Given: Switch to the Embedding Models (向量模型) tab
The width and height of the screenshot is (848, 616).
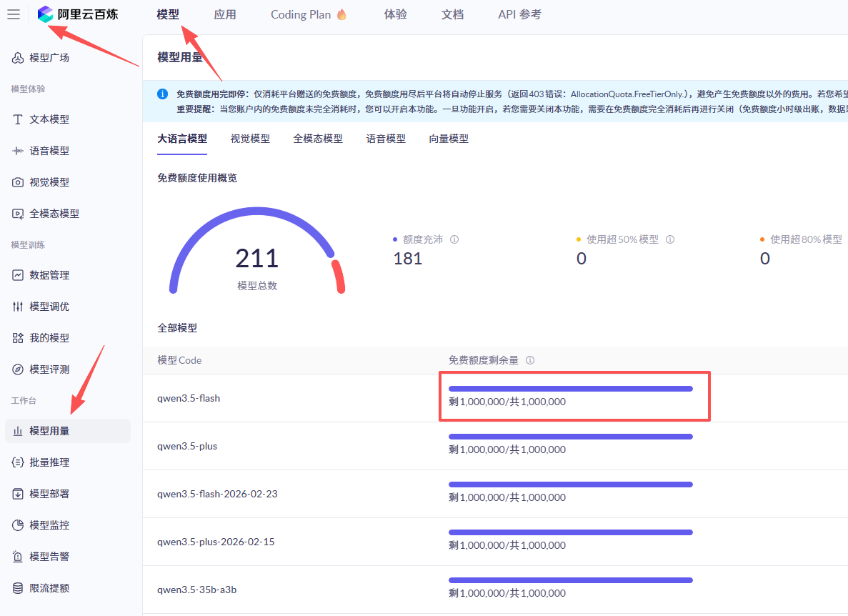Looking at the screenshot, I should pos(449,139).
